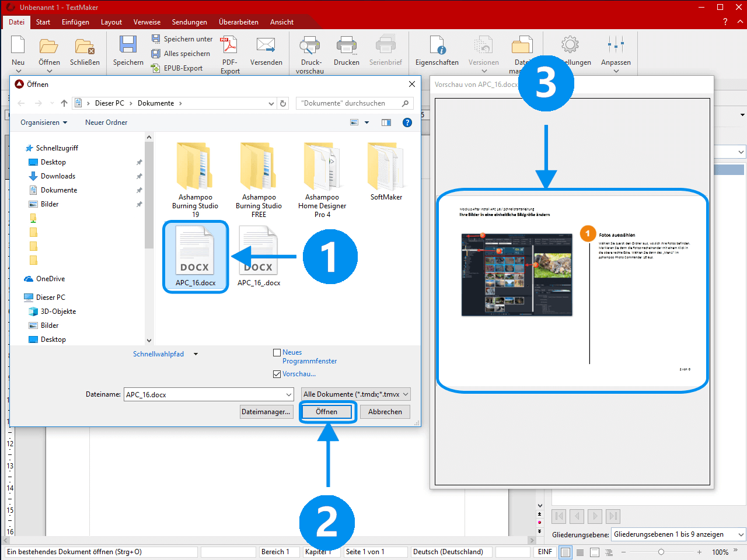The width and height of the screenshot is (747, 560).
Task: Select Downloads in the navigation tree
Action: click(x=58, y=176)
